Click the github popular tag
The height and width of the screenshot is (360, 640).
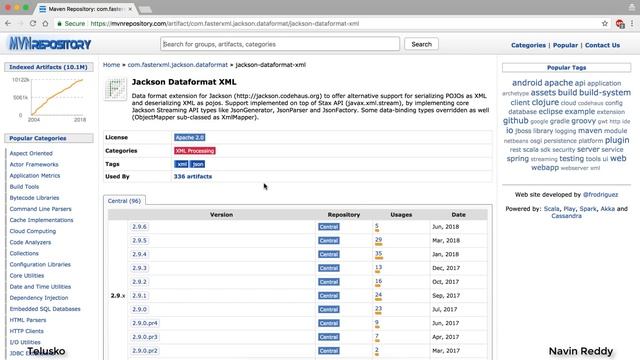[x=516, y=121]
